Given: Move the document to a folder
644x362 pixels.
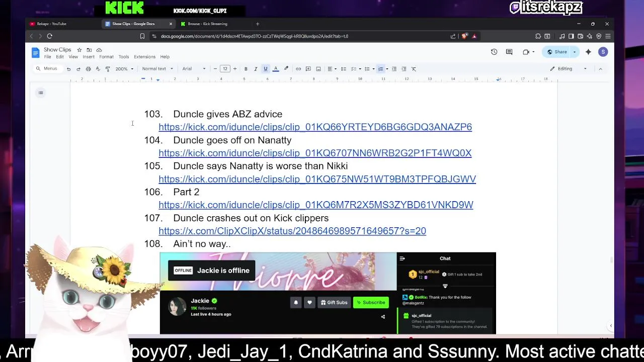Looking at the screenshot, I should [x=89, y=50].
